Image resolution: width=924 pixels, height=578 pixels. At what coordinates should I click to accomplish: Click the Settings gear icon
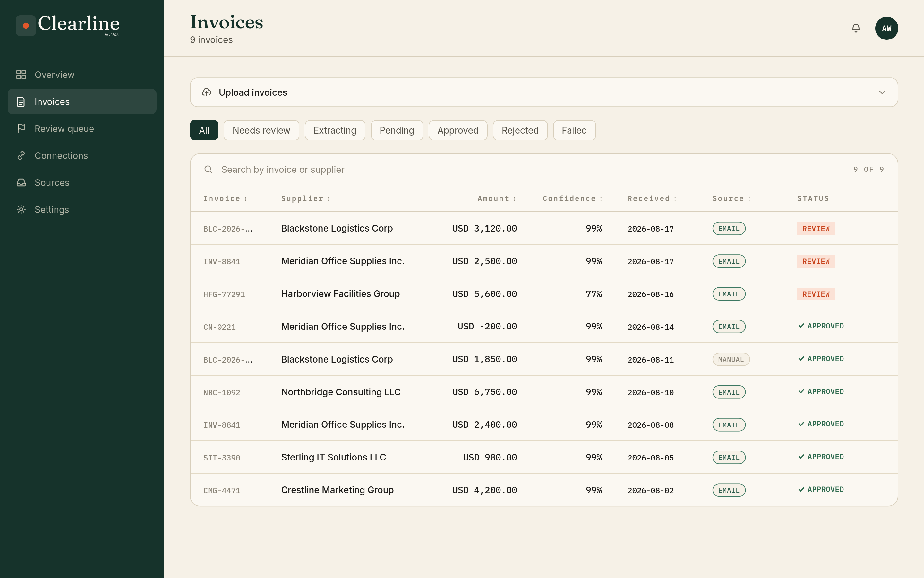(x=21, y=209)
